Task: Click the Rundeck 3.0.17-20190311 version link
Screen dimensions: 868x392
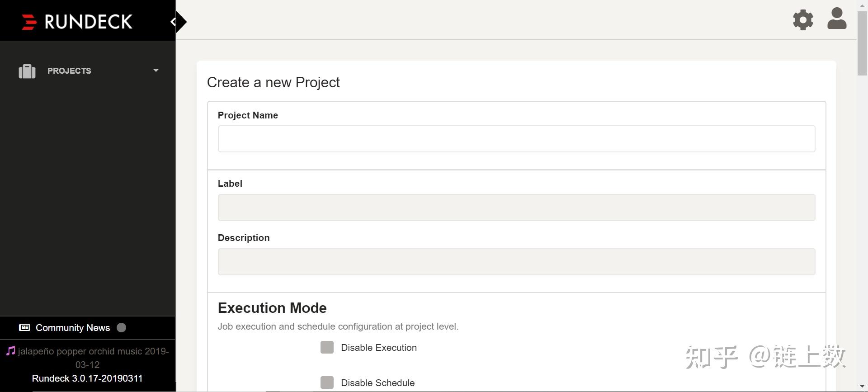Action: pos(87,378)
